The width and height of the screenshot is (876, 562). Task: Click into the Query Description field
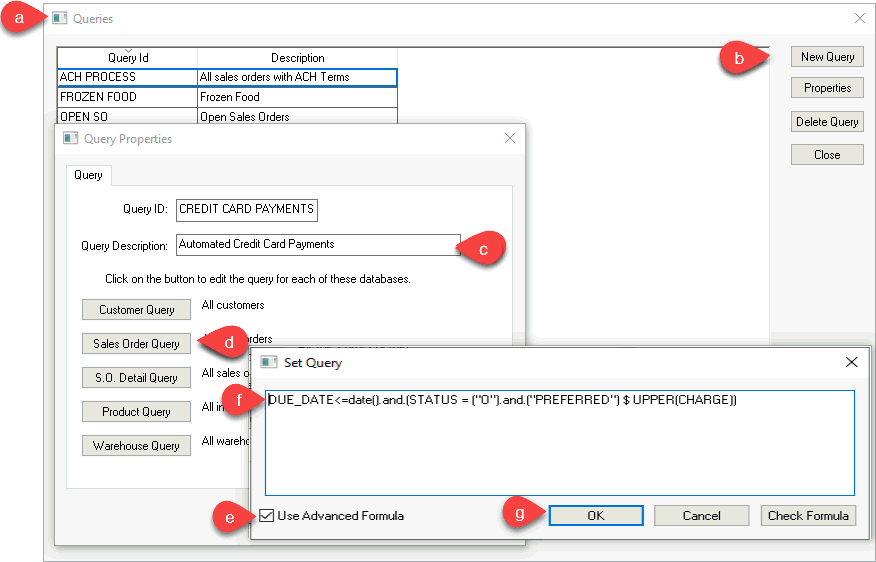[x=317, y=244]
